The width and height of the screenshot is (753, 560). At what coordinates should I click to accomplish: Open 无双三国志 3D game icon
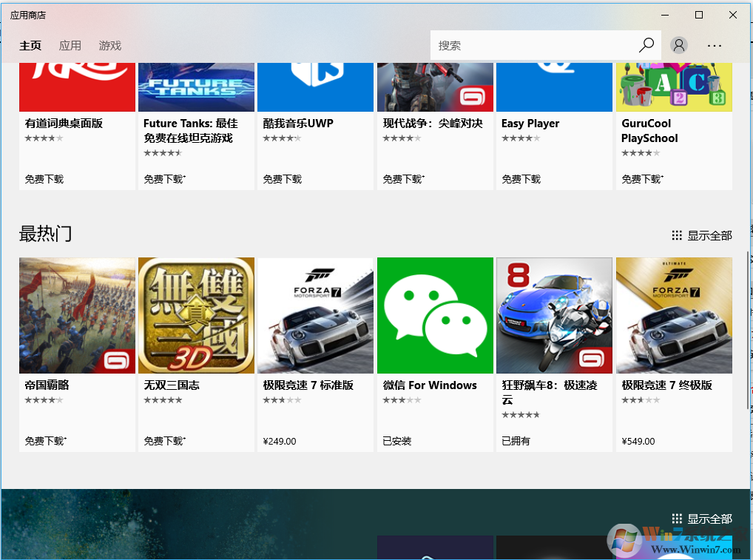tap(197, 316)
